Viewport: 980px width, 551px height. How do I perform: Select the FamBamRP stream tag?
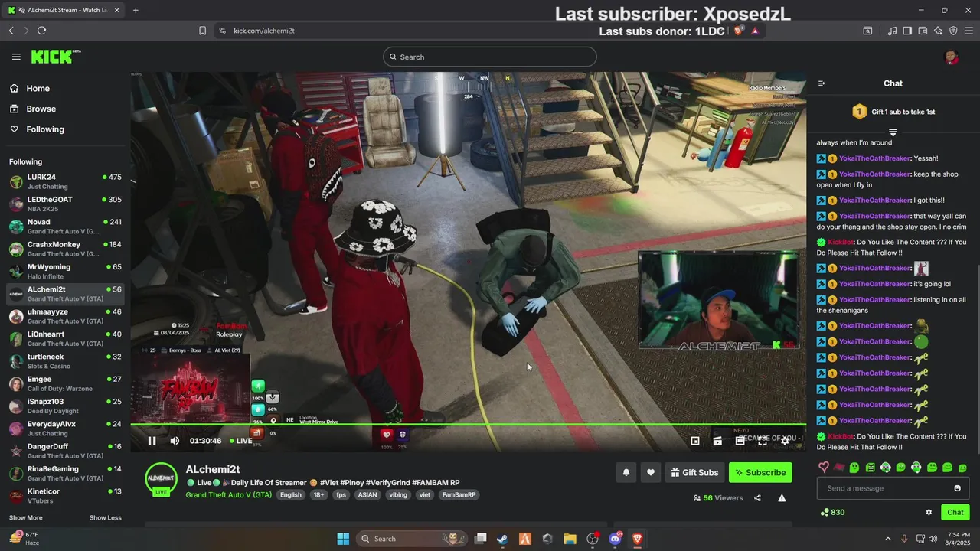pos(459,495)
